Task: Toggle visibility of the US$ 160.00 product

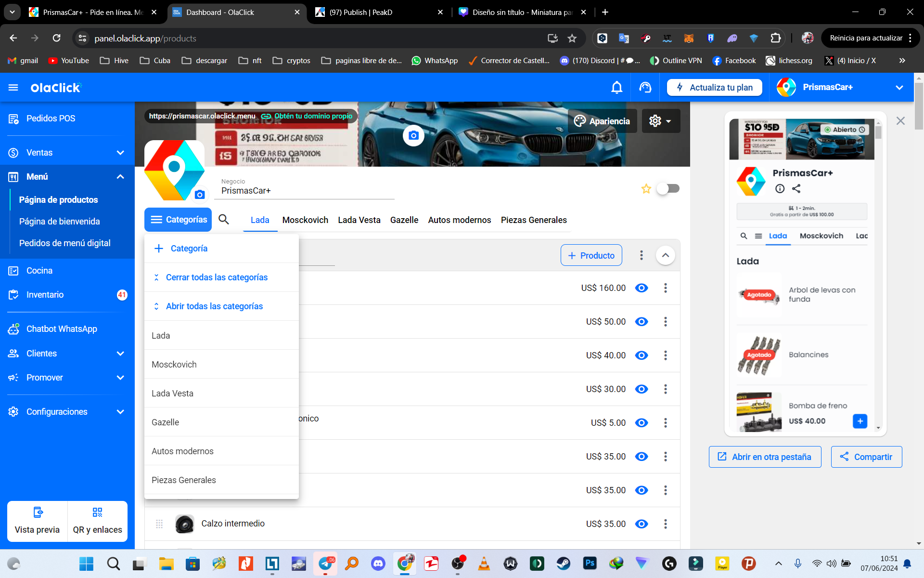Action: tap(642, 288)
